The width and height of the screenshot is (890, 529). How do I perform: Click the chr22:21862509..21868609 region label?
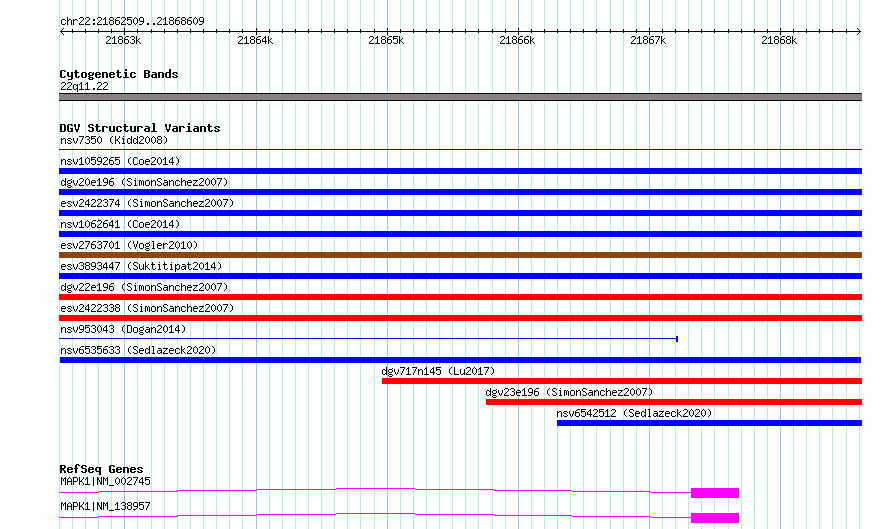tap(132, 21)
